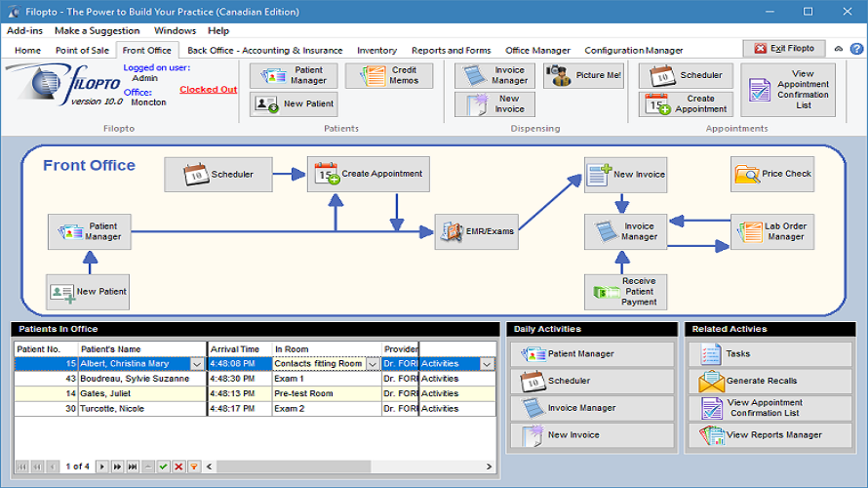This screenshot has height=488, width=868.
Task: Click Create Appointment in the ribbon
Action: coord(686,104)
